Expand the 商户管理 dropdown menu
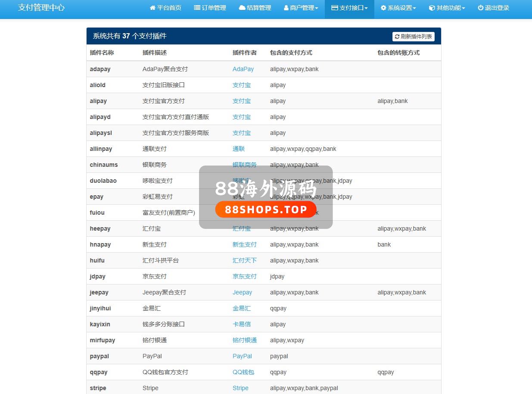 [301, 8]
